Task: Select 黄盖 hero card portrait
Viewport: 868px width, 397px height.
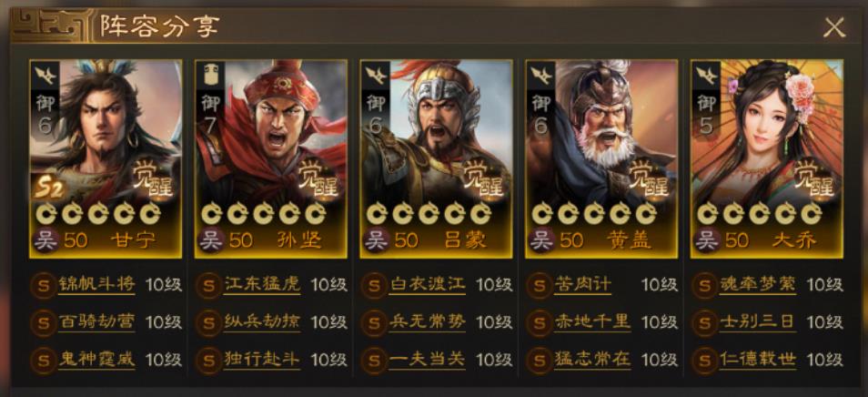Action: pos(601,159)
